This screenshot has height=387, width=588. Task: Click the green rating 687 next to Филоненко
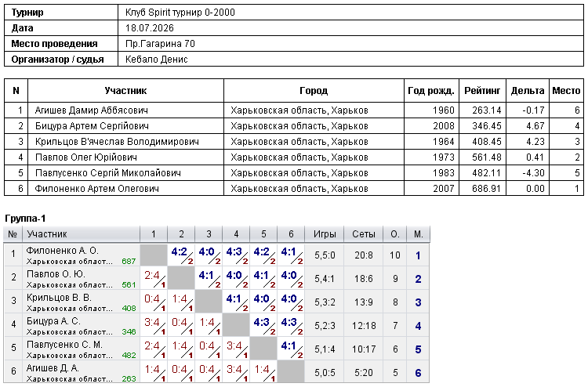tap(129, 261)
